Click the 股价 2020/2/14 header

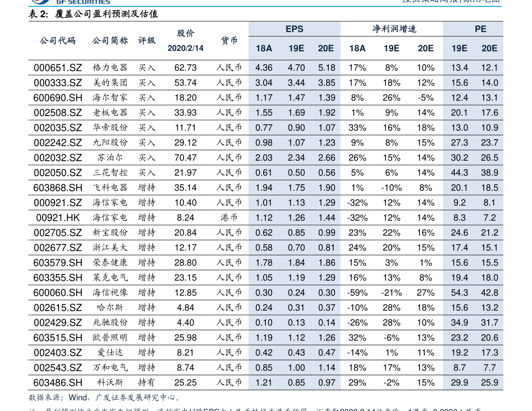click(x=185, y=41)
